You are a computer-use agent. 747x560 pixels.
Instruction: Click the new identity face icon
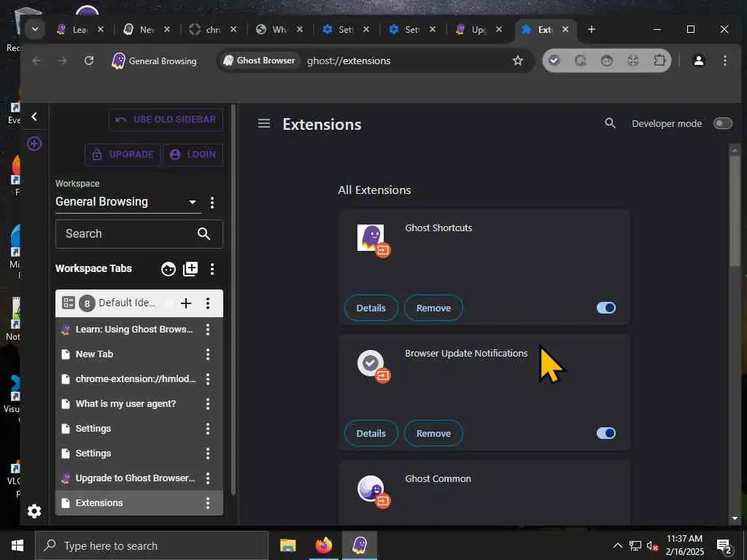click(x=169, y=269)
